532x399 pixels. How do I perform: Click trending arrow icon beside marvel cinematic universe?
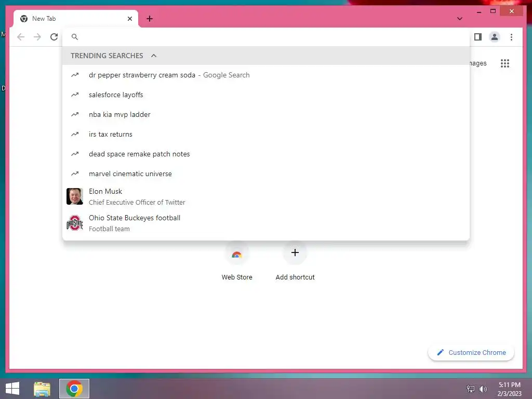(x=75, y=174)
